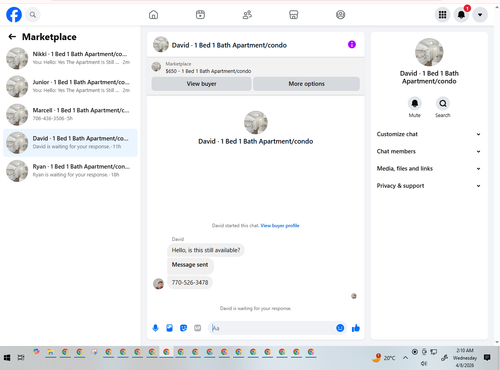Open the Facebook search icon

tap(33, 15)
